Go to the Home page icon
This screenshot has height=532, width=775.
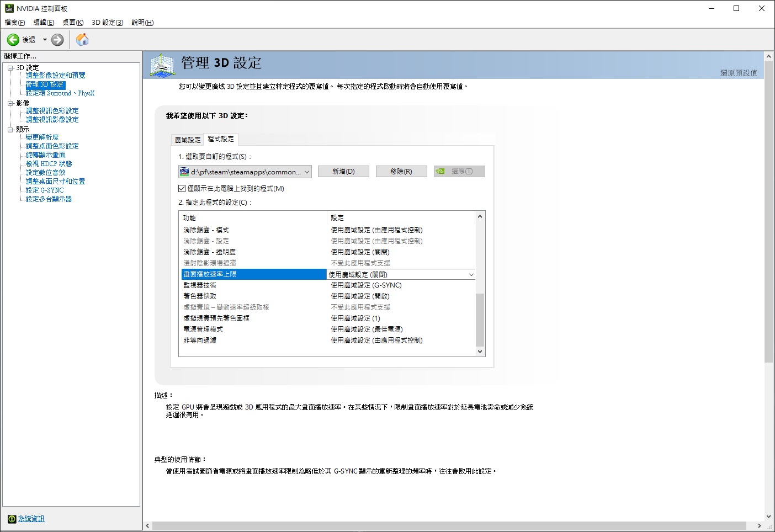click(x=82, y=39)
